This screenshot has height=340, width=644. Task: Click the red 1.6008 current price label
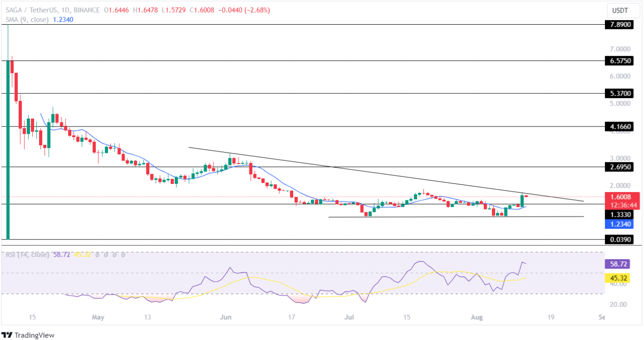pyautogui.click(x=622, y=197)
